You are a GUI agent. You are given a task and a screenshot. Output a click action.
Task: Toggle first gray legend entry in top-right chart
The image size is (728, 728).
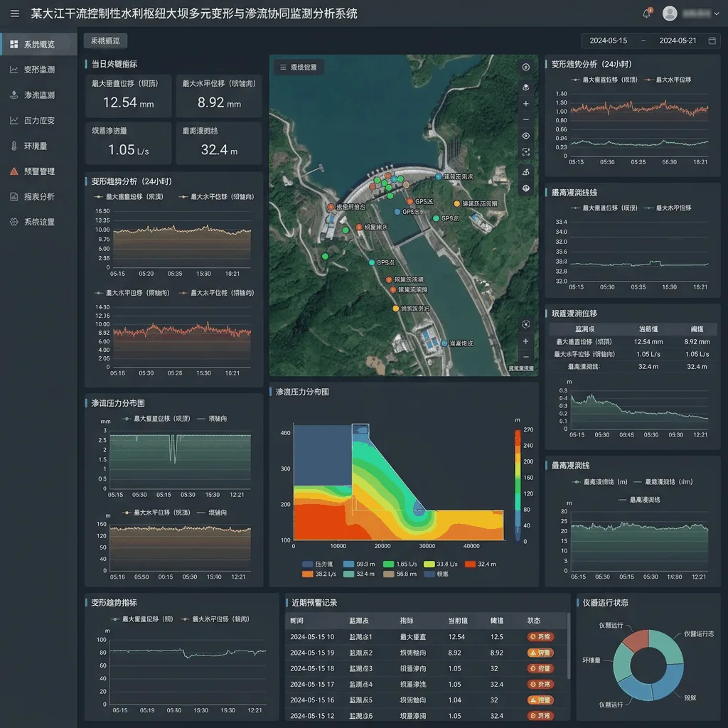(604, 80)
